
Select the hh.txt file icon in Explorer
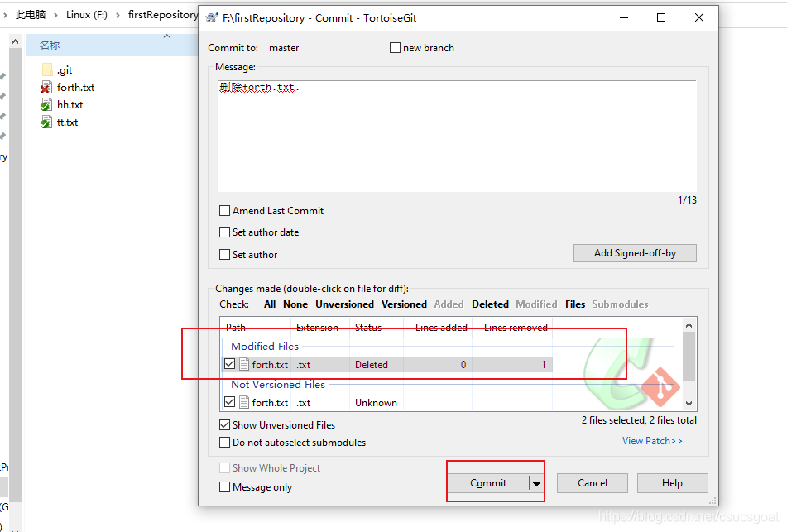coord(46,105)
